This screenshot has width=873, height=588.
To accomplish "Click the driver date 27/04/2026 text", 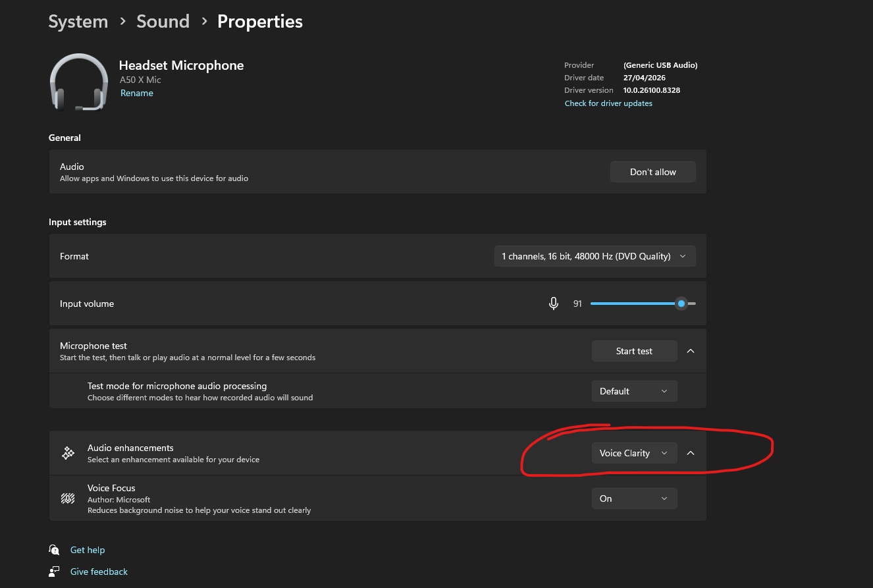I will pyautogui.click(x=643, y=78).
